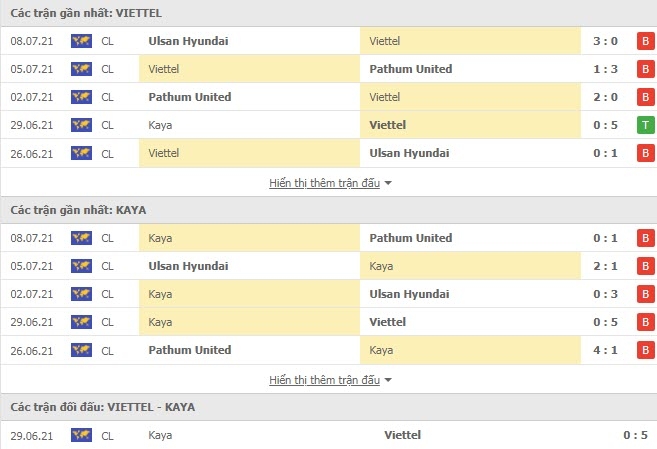Image resolution: width=657 pixels, height=449 pixels.
Task: Click flag icon on 02.07.21 Kaya–Ulsan Hyundai row
Action: pos(81,294)
